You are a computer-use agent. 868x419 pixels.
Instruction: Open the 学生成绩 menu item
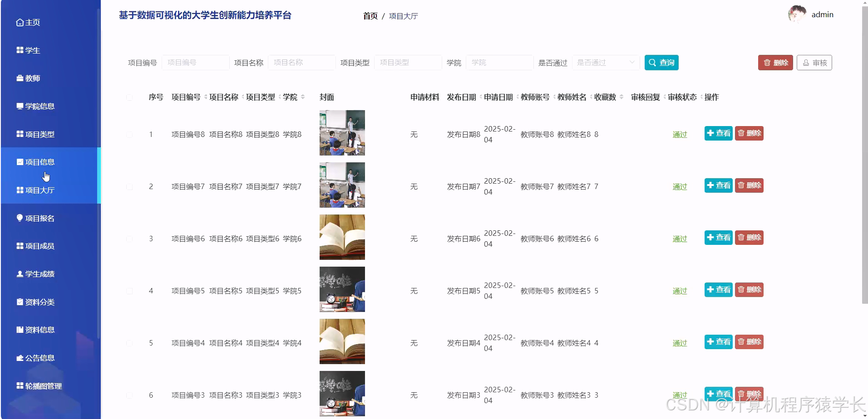[x=50, y=274]
